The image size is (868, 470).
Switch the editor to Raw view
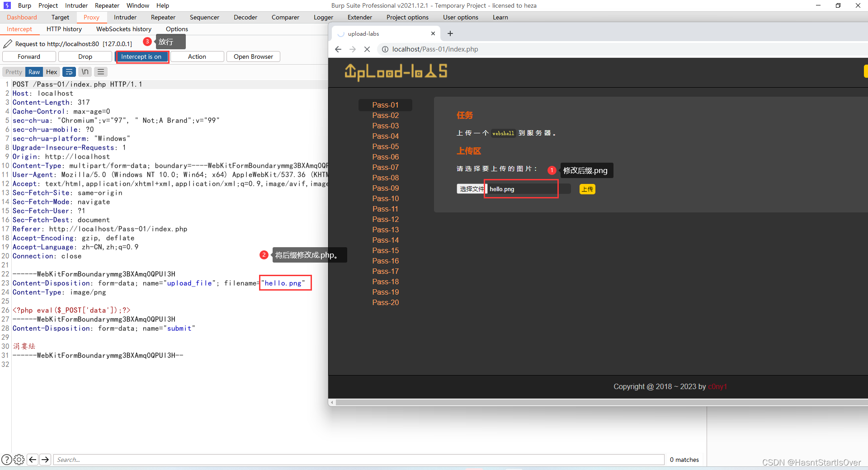tap(34, 72)
